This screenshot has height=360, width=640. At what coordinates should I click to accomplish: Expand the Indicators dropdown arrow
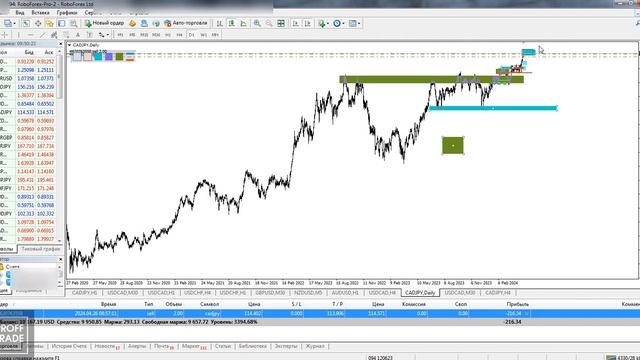(328, 24)
